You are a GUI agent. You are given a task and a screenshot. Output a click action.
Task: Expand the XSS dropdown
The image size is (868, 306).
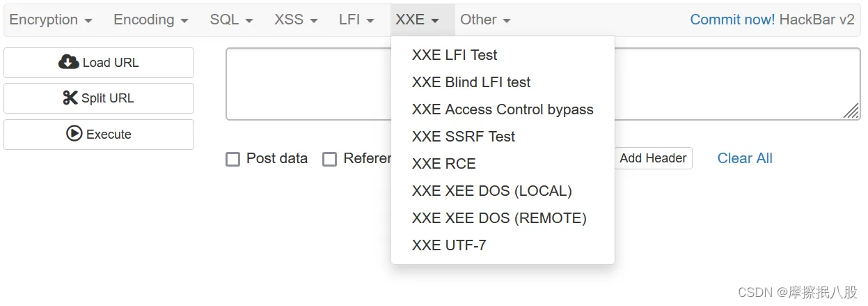[x=296, y=20]
